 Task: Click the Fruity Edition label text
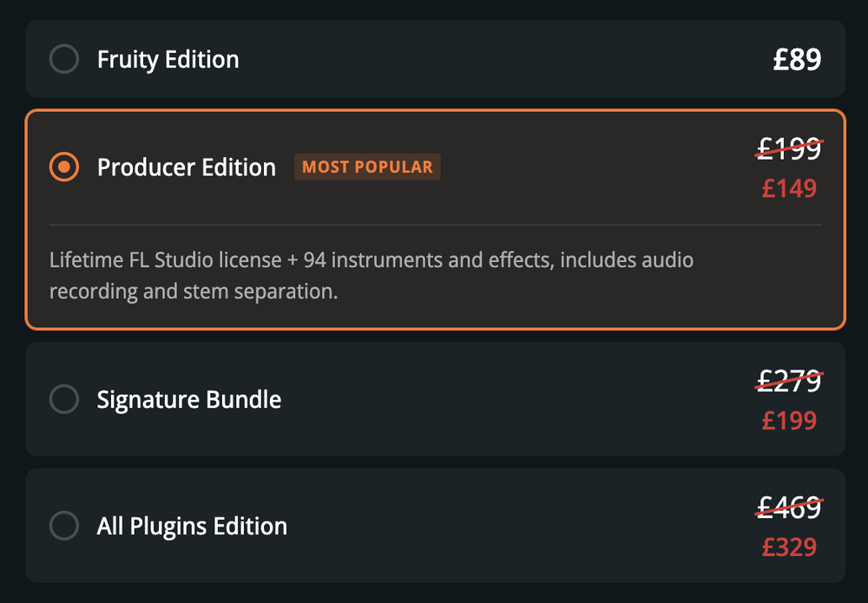[x=168, y=59]
